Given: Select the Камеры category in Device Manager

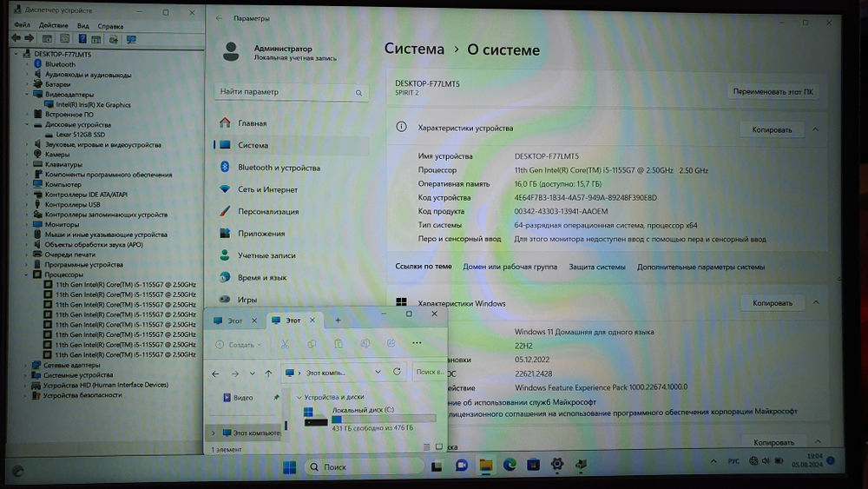Looking at the screenshot, I should point(57,155).
